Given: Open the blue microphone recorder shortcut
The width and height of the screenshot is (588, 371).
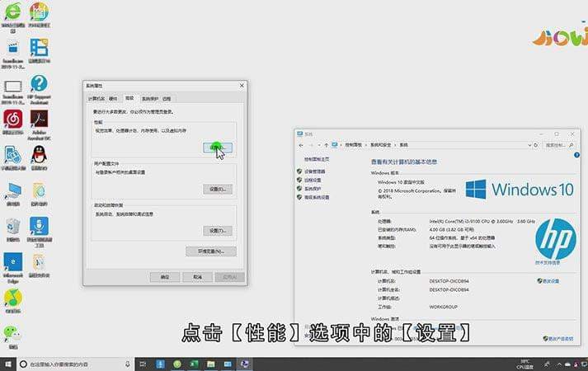Looking at the screenshot, I should [x=39, y=232].
